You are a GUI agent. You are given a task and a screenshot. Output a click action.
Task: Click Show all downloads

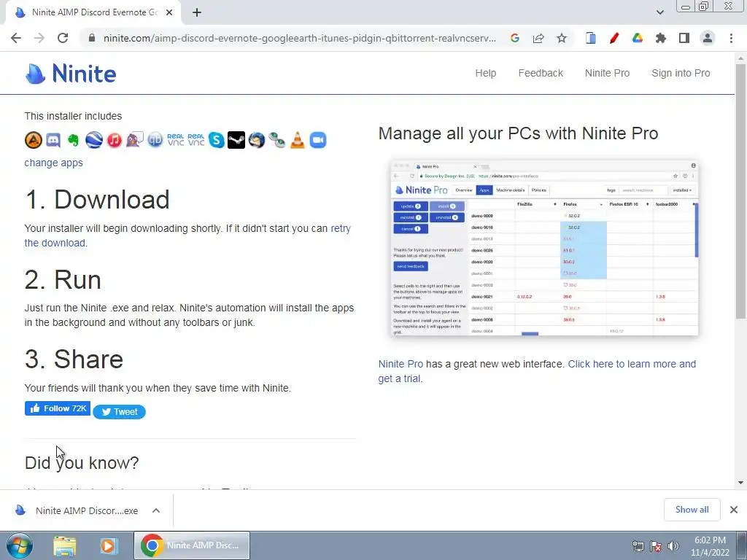[x=692, y=510]
